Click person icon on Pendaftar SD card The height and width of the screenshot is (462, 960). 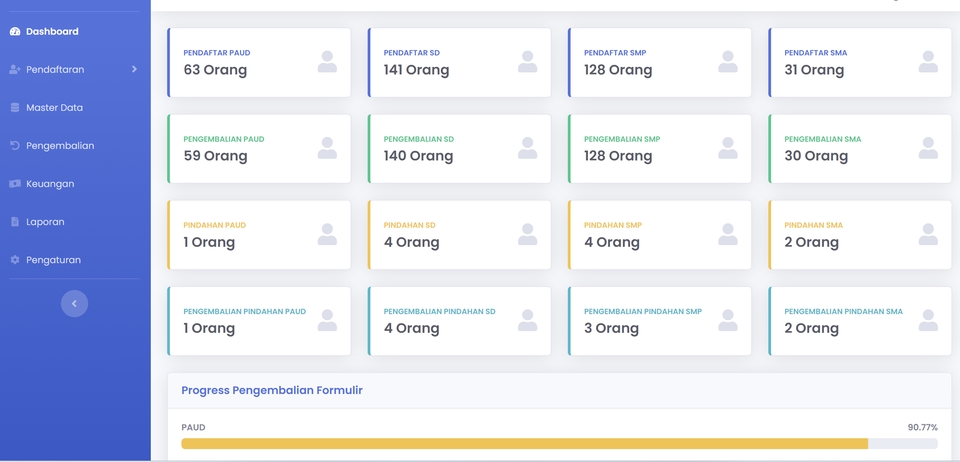point(527,62)
